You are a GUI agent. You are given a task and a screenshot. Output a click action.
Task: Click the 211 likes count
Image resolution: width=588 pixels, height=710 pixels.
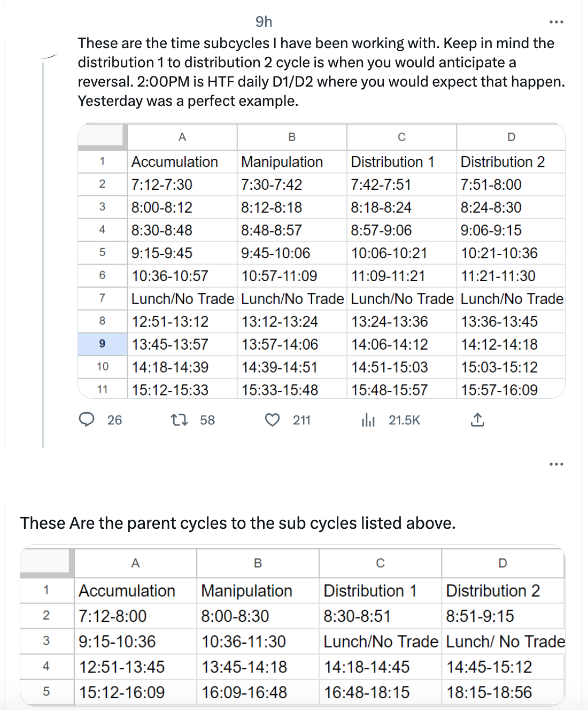[x=301, y=420]
